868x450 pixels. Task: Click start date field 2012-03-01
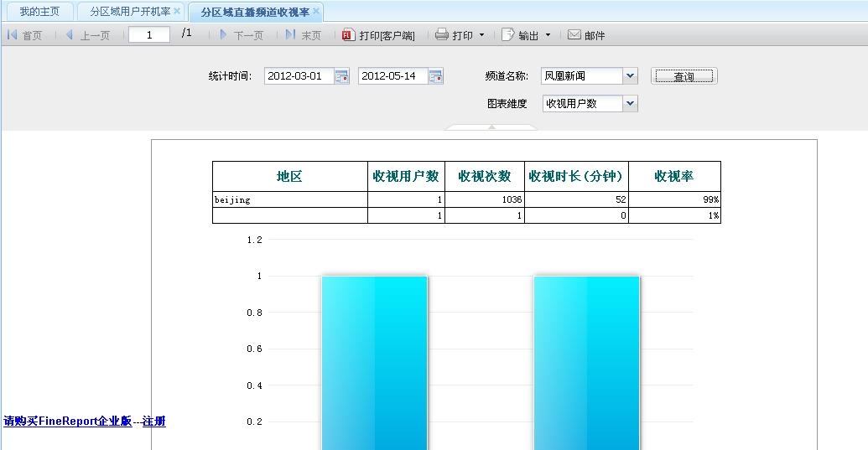click(x=299, y=75)
